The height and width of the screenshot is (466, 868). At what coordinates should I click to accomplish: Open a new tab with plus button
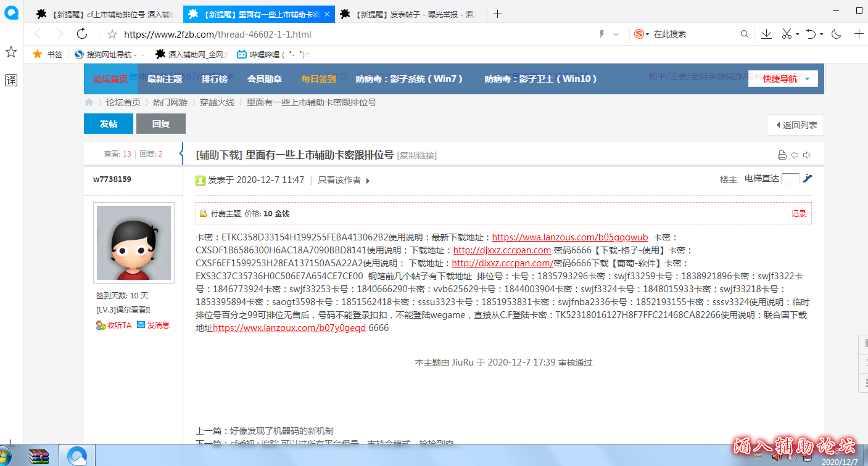[x=498, y=14]
